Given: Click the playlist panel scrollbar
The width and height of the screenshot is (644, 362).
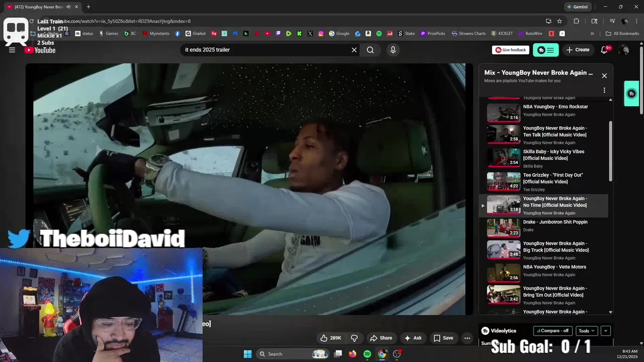Looking at the screenshot, I should pyautogui.click(x=611, y=151).
